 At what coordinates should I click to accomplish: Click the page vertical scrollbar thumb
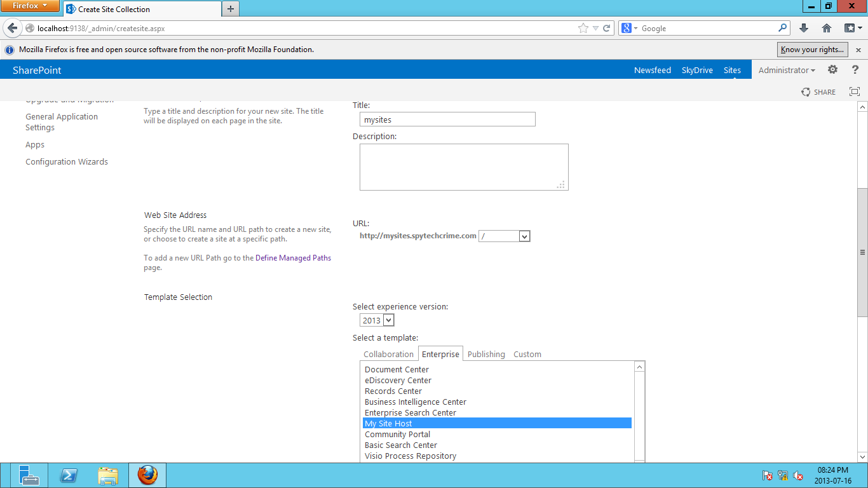click(862, 252)
